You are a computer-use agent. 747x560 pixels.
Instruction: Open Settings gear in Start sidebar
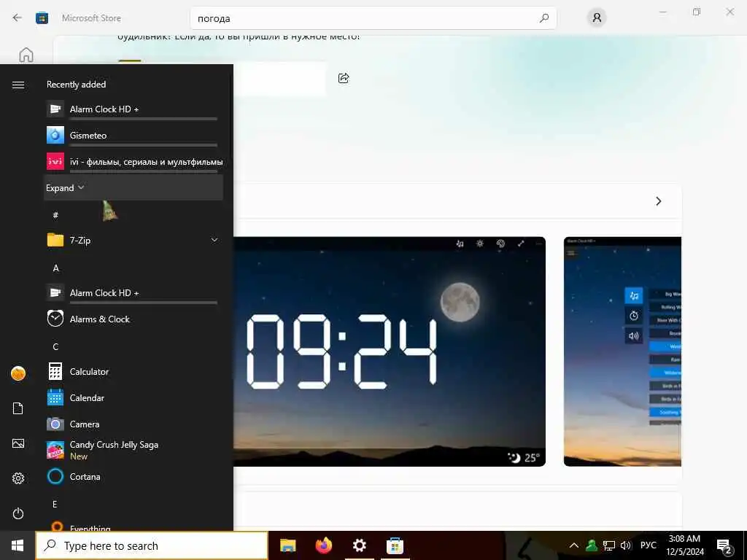click(18, 478)
